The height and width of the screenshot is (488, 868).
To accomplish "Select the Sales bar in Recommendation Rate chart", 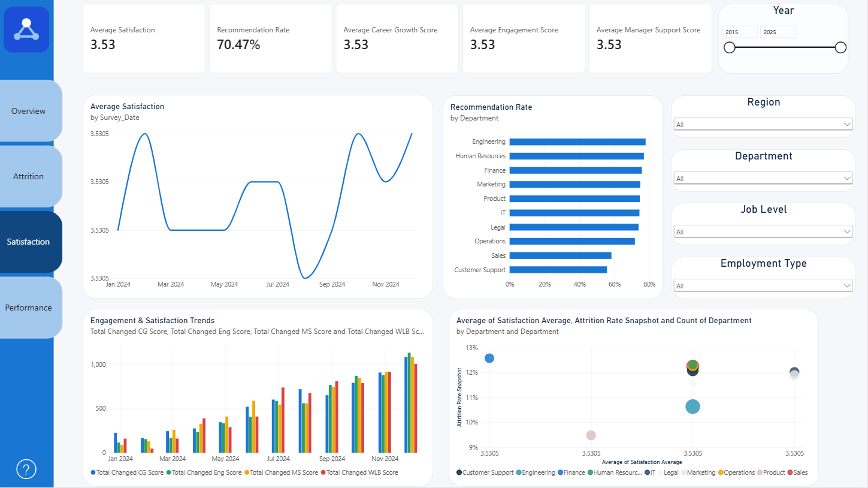I will coord(560,255).
